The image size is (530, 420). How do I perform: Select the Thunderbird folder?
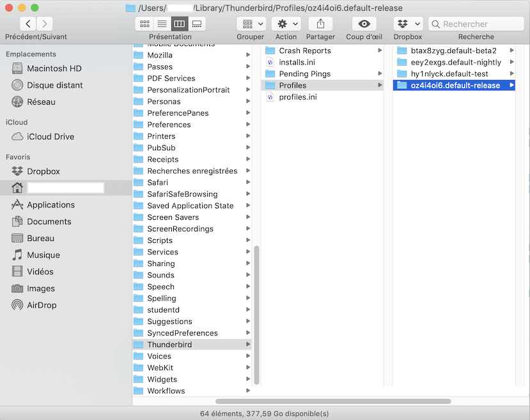tap(192, 345)
